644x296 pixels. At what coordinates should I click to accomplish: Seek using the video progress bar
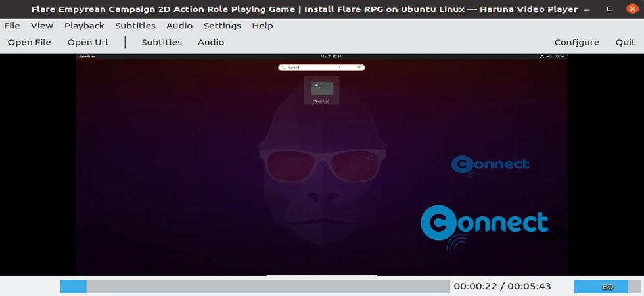coord(255,287)
